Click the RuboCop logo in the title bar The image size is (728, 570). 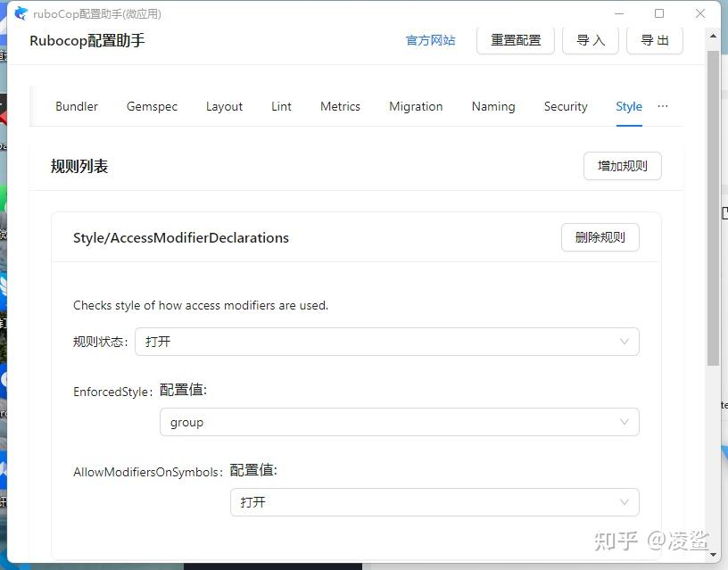pyautogui.click(x=20, y=13)
